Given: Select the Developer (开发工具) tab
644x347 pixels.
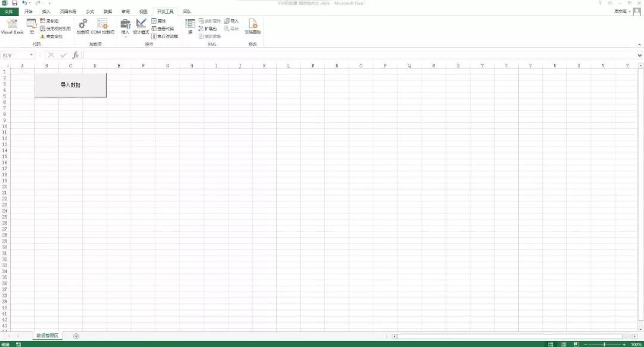Looking at the screenshot, I should tap(165, 11).
